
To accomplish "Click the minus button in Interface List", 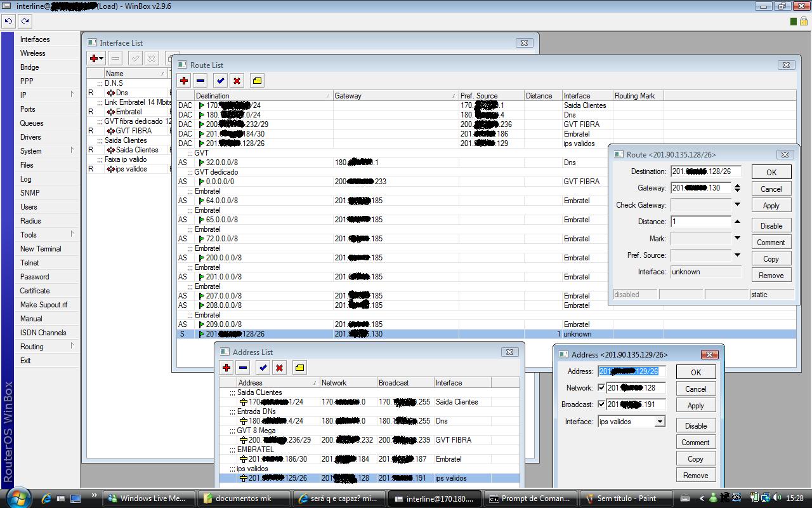I will 115,58.
